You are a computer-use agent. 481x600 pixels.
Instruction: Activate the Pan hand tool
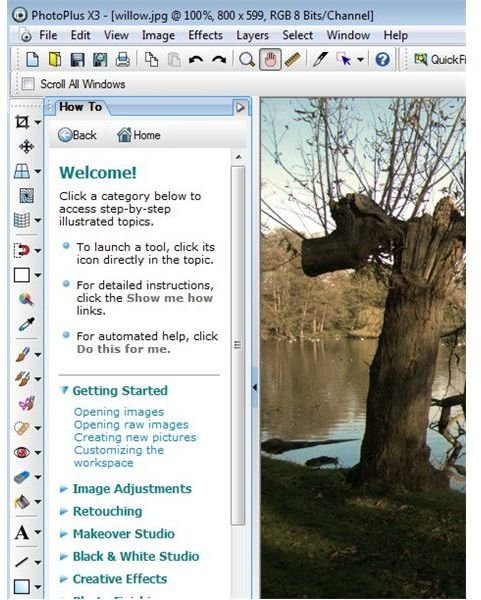[270, 60]
